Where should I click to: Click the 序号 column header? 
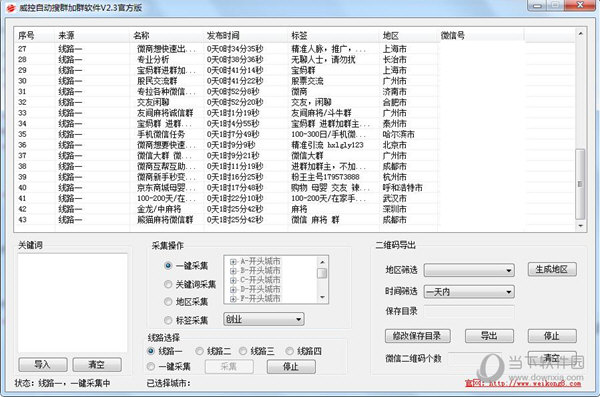34,35
